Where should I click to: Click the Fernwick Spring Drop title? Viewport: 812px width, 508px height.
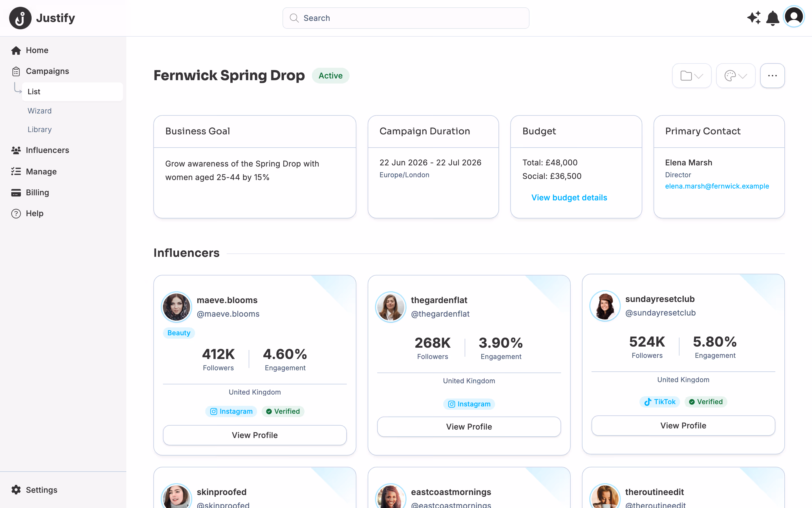[x=229, y=76]
